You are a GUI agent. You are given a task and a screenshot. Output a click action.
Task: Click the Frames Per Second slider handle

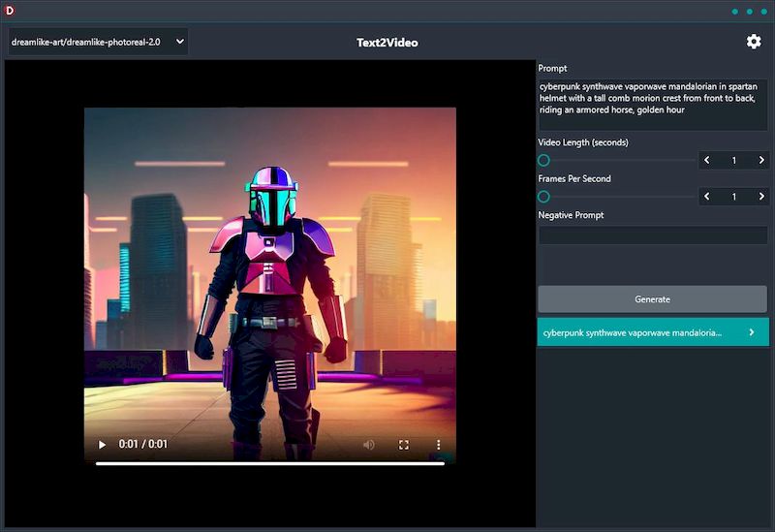[543, 197]
